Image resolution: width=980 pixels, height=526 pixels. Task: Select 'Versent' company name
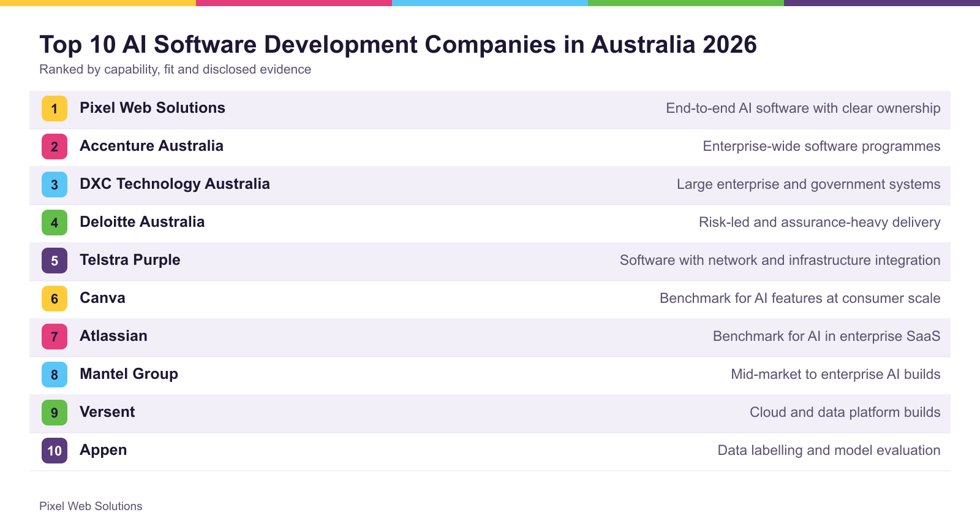[107, 412]
